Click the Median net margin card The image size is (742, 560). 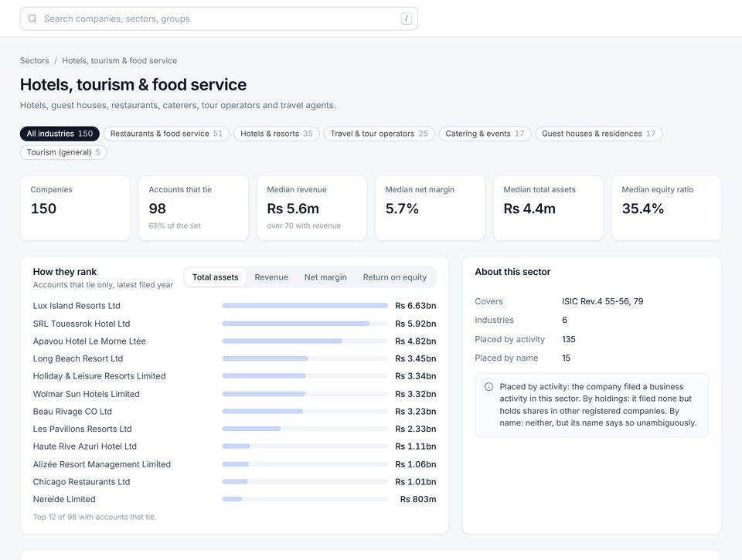click(431, 208)
